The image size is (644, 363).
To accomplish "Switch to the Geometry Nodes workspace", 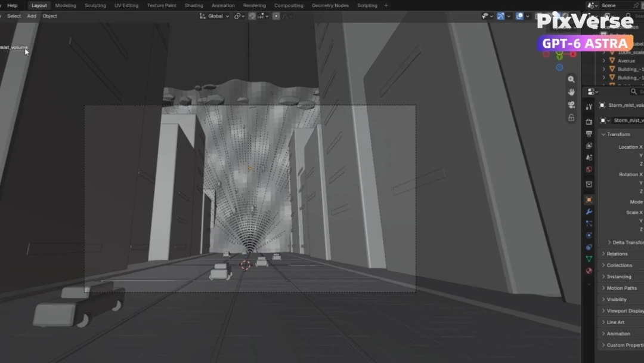I will click(330, 5).
